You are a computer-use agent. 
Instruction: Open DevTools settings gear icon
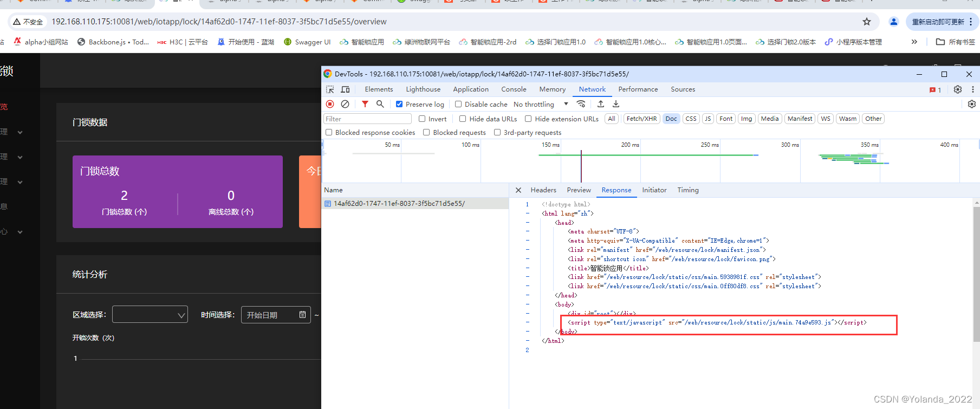coord(958,89)
